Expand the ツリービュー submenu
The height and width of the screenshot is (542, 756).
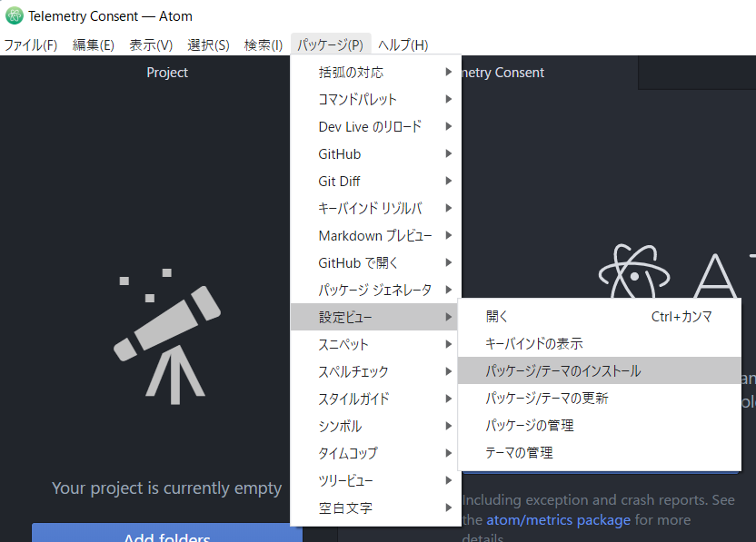375,480
